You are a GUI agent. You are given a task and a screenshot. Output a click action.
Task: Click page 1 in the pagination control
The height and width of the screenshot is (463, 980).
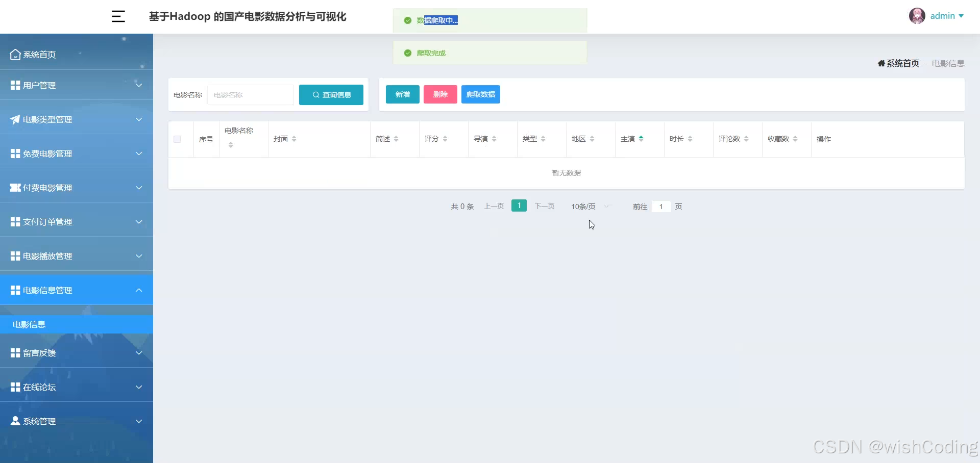[519, 205]
